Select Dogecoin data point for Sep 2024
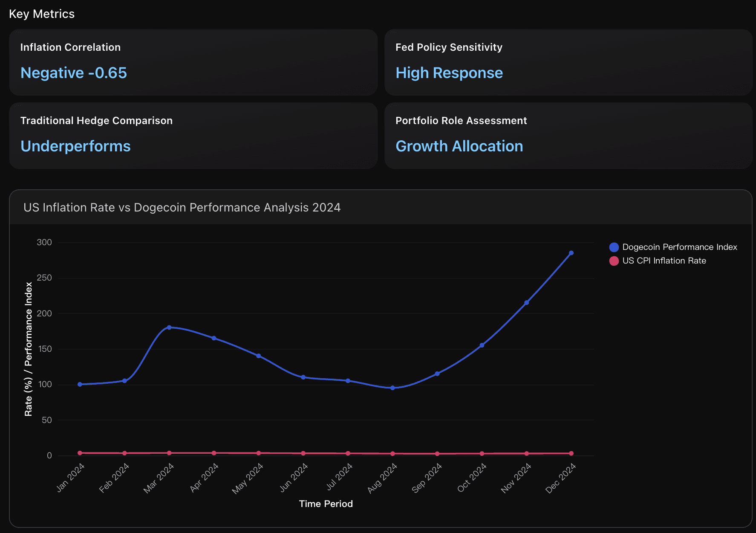Screen dimensions: 756x533 coord(437,374)
